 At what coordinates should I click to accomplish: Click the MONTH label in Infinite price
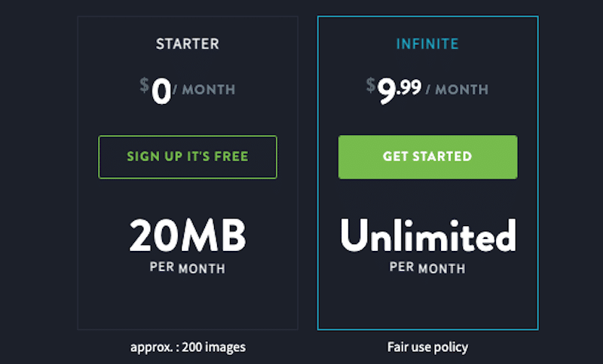462,90
